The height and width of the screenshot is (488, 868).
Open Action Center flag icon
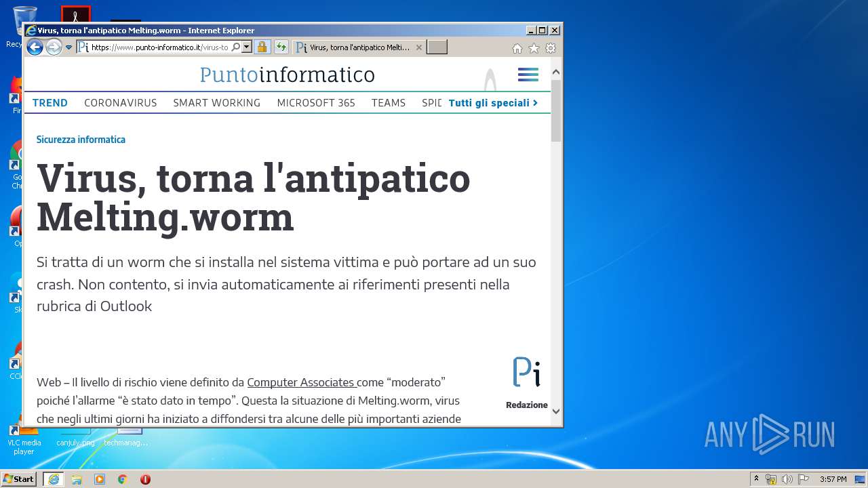(804, 479)
